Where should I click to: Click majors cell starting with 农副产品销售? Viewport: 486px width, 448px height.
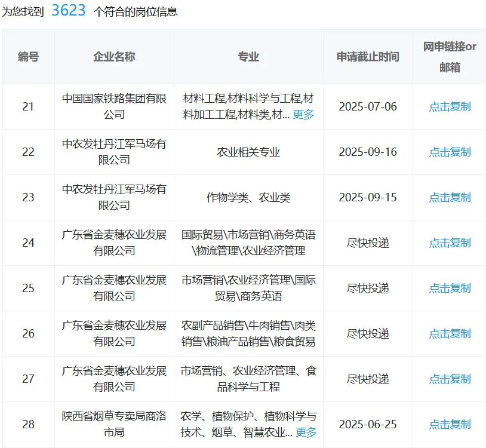click(x=248, y=333)
